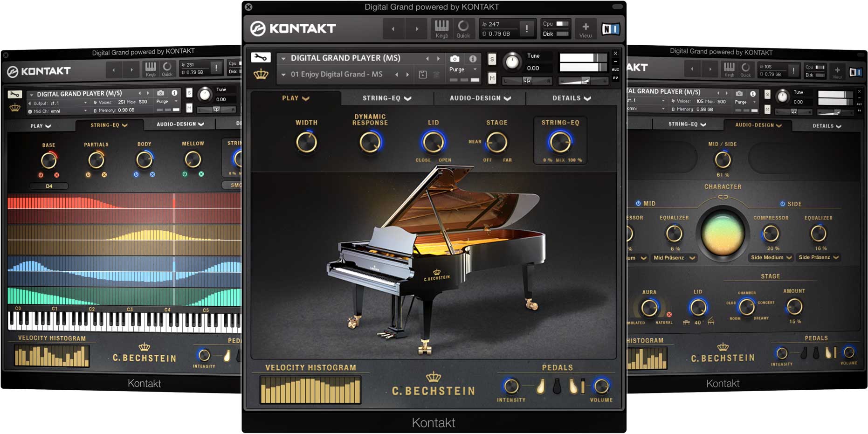Click the NI logo in center window

tap(610, 29)
